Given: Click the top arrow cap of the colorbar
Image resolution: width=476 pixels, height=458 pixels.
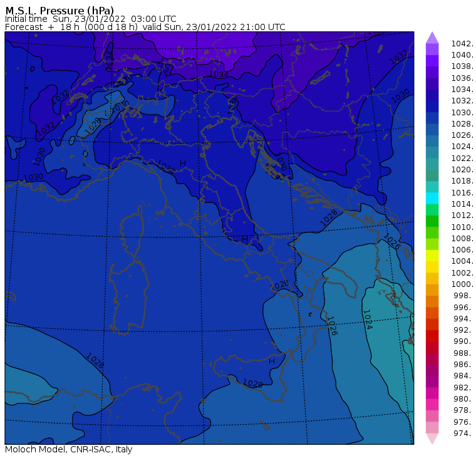Looking at the screenshot, I should click(x=432, y=38).
